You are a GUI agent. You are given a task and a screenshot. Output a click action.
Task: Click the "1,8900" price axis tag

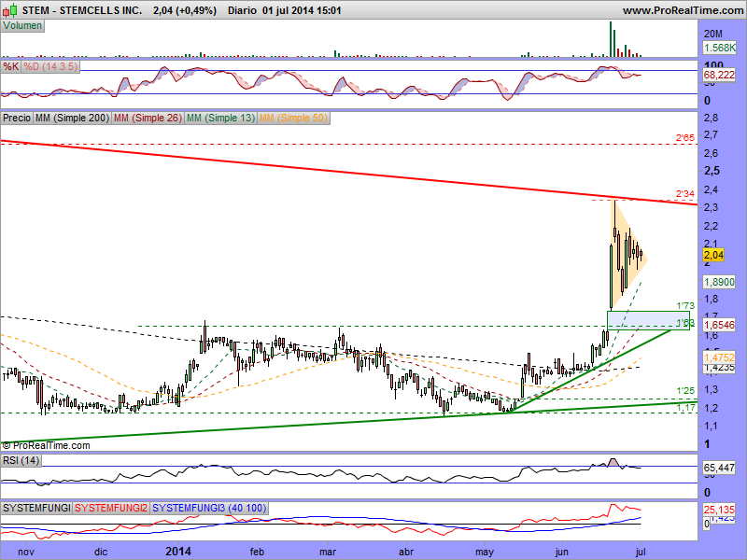[x=719, y=282]
